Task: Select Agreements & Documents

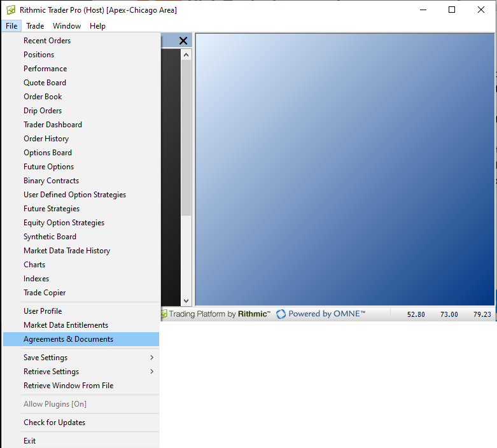Action: (x=68, y=339)
